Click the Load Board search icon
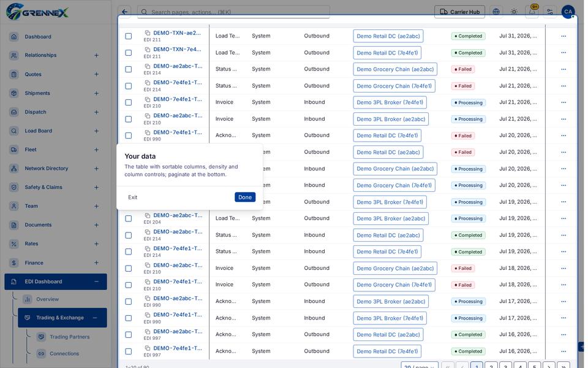The height and width of the screenshot is (368, 588). pyautogui.click(x=14, y=131)
